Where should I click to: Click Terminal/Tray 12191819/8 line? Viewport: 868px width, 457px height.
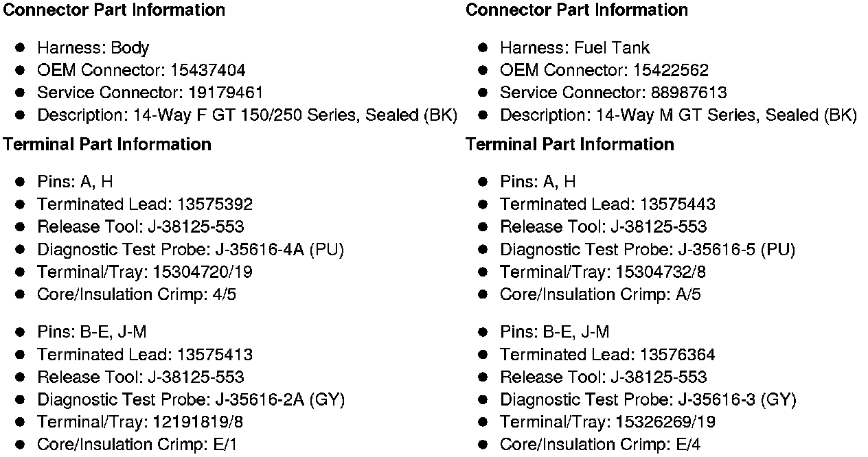pos(140,422)
